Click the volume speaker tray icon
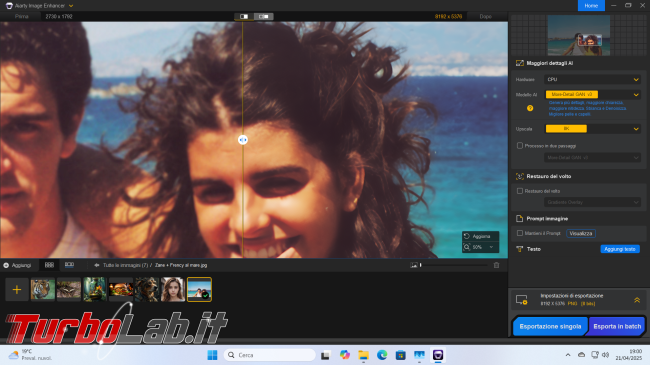 point(605,355)
